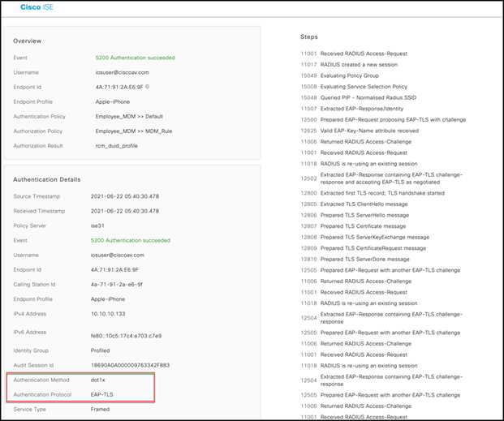
Task: Select step 12805 Extracted TLS ClientHello message
Action: (354, 204)
